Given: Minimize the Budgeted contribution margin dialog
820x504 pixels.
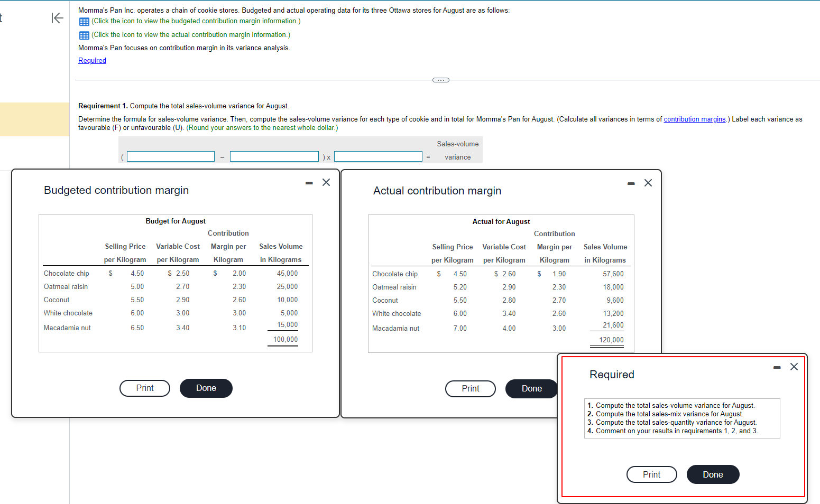Looking at the screenshot, I should coord(309,183).
